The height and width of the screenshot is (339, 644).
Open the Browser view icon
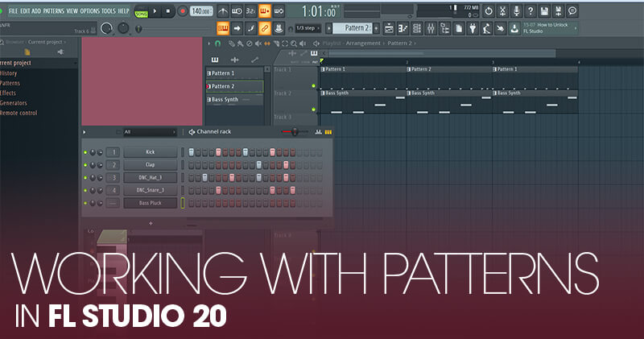pos(445,28)
